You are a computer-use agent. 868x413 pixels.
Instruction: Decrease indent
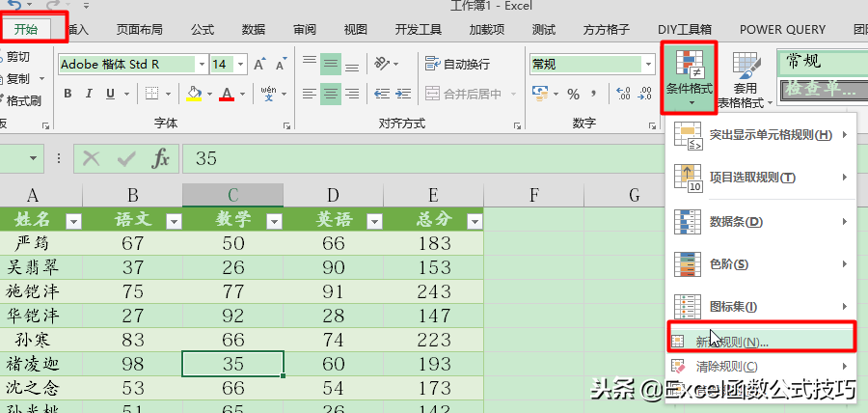point(382,94)
